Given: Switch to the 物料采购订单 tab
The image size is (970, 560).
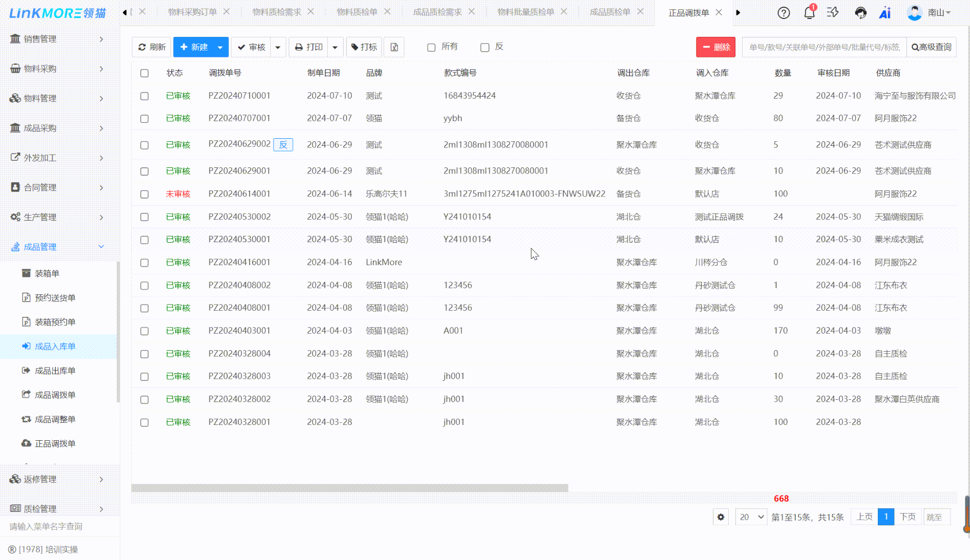Looking at the screenshot, I should point(193,12).
